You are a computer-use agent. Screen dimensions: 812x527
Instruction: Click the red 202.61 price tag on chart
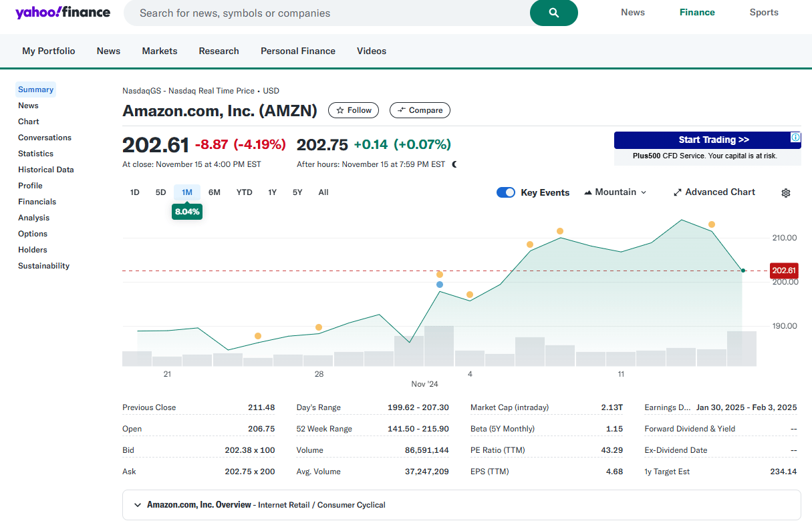(784, 271)
